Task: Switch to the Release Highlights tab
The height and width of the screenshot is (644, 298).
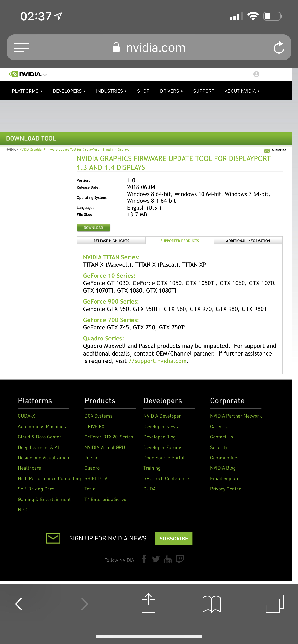Action: pyautogui.click(x=111, y=241)
